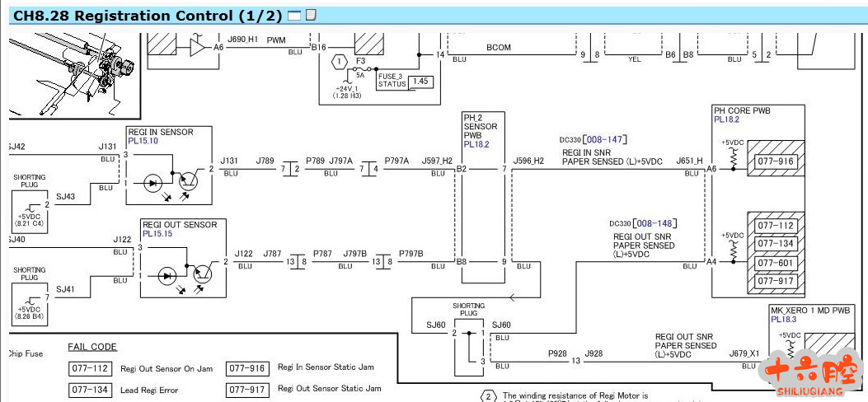868x402 pixels.
Task: Select 077-917 in the Fail Code legend
Action: click(246, 389)
